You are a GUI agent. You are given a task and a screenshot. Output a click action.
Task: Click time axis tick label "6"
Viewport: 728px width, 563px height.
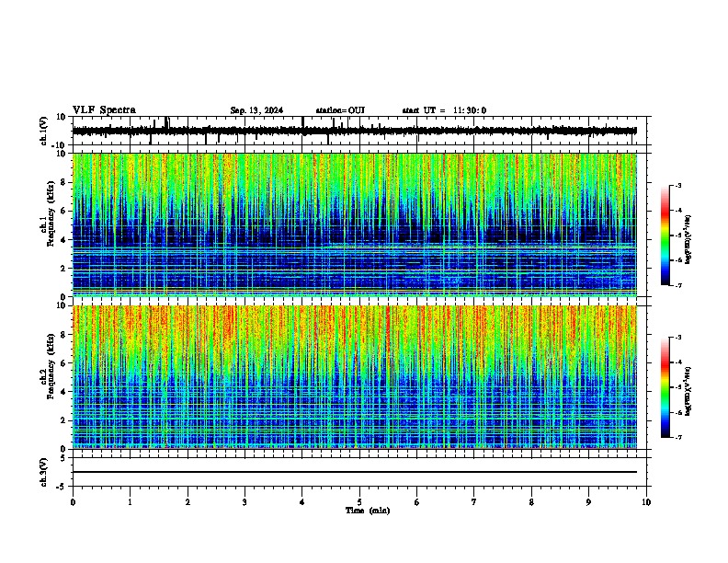[x=417, y=502]
